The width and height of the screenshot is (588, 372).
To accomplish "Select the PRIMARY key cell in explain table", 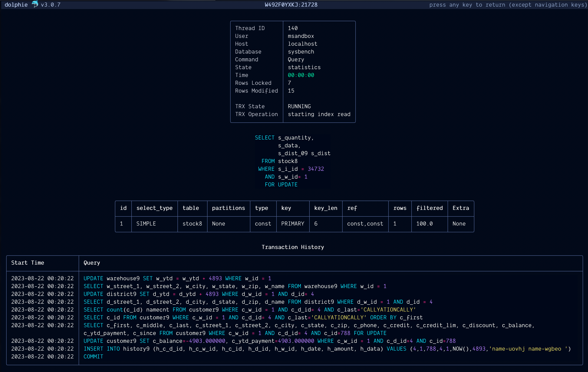I will (293, 224).
